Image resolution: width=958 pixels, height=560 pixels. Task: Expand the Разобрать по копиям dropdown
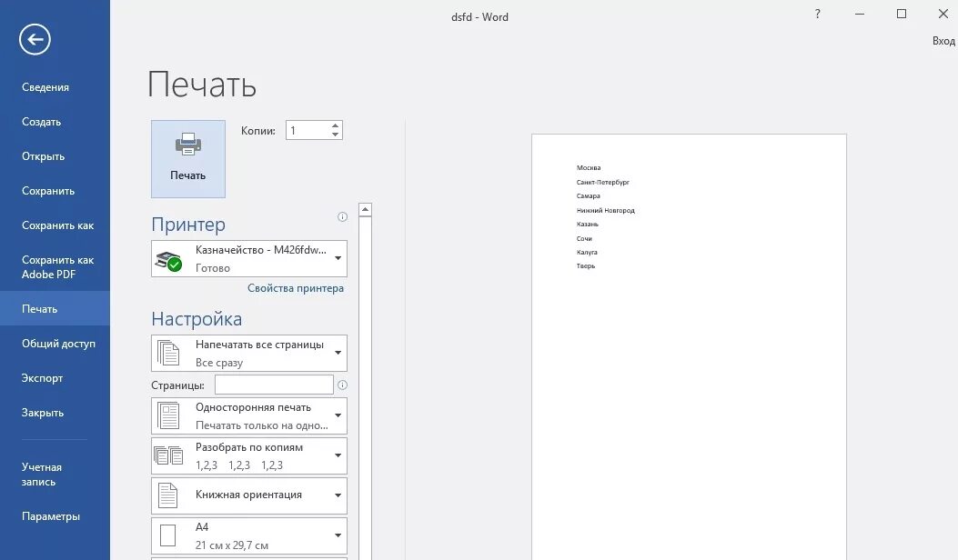pos(249,455)
